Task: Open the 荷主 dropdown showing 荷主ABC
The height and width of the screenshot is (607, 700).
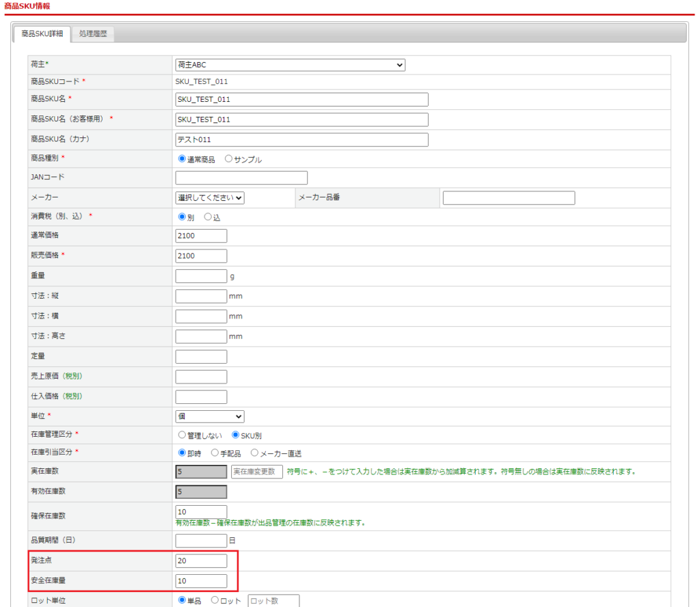Action: click(290, 65)
